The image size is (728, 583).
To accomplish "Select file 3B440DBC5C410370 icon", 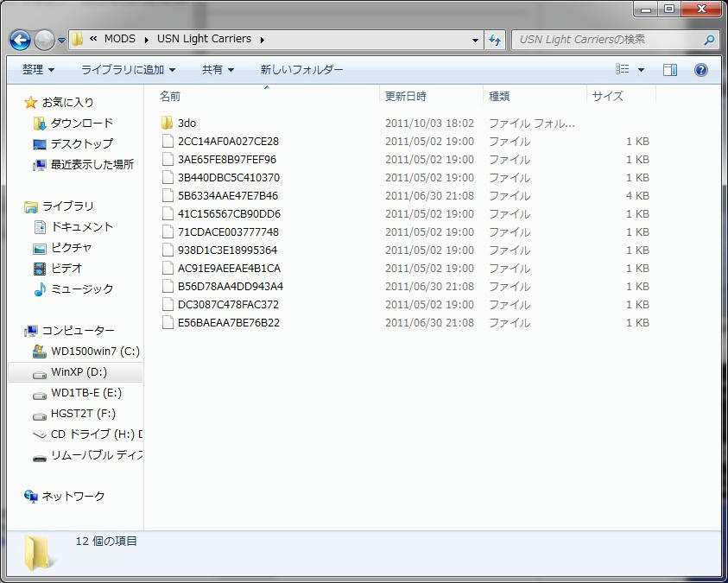I will 168,177.
